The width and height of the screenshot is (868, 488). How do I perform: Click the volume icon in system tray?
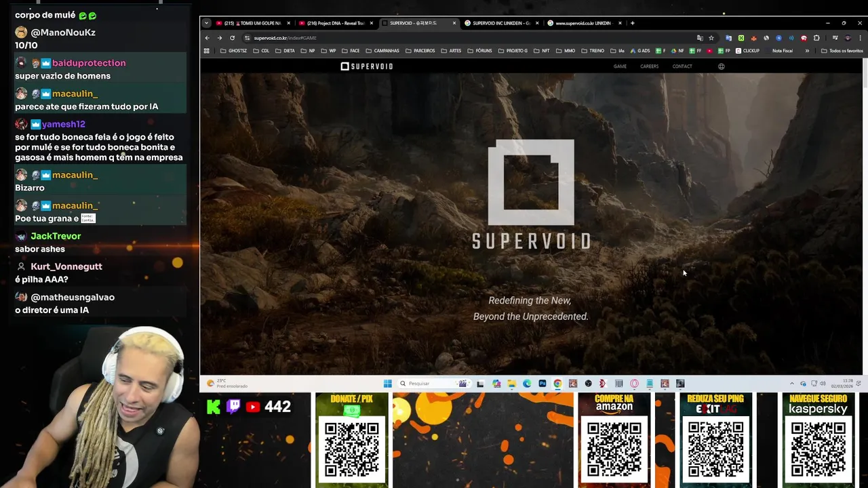tap(823, 384)
